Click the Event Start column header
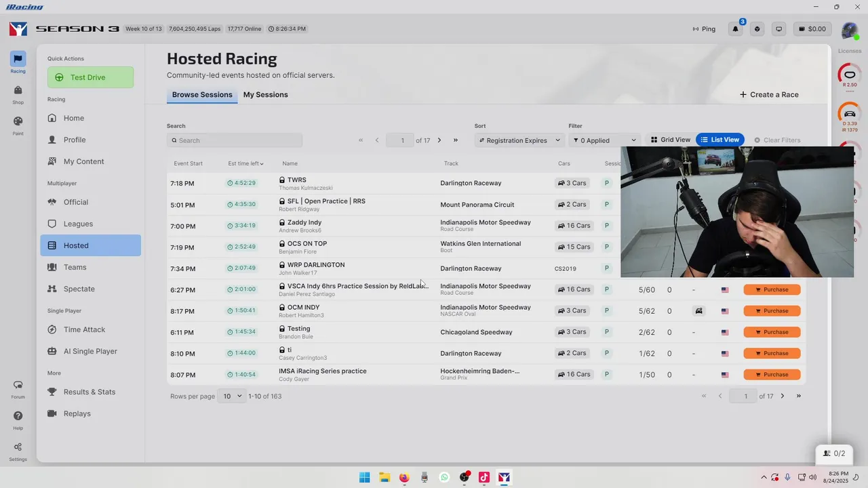Screen dimensions: 868x488 (188, 163)
